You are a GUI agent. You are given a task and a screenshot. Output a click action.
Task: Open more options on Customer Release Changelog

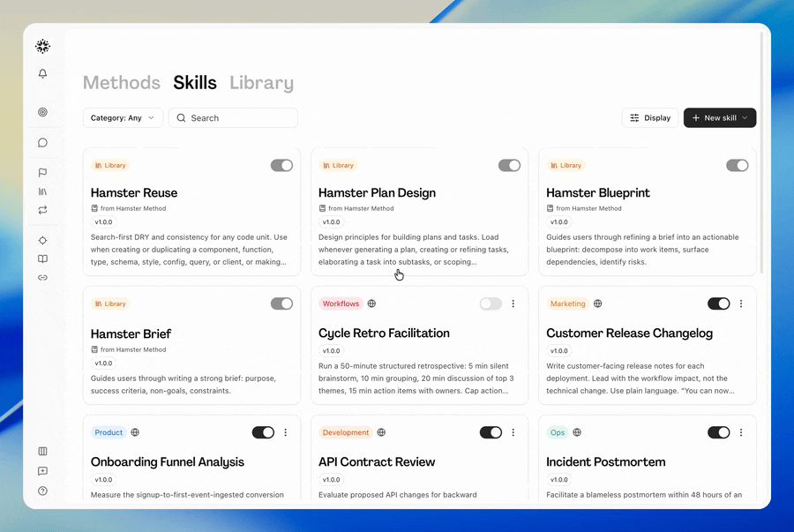pos(741,303)
